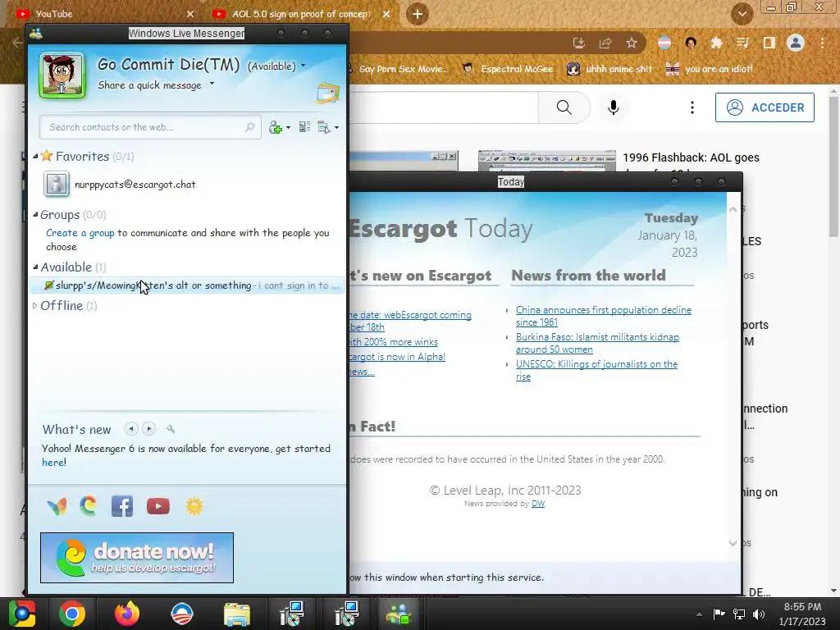Viewport: 840px width, 630px height.
Task: Click the down arrow of Today window scrollbar
Action: point(733,543)
